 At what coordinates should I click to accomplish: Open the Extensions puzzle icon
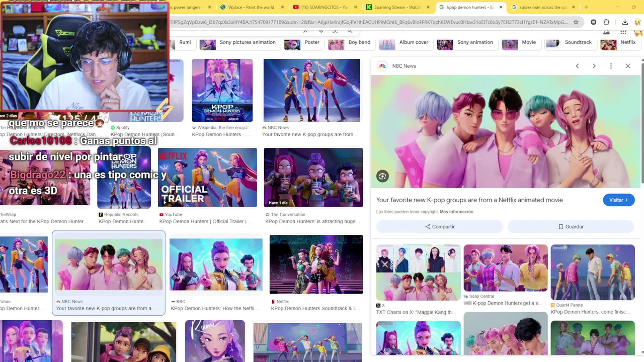click(606, 22)
